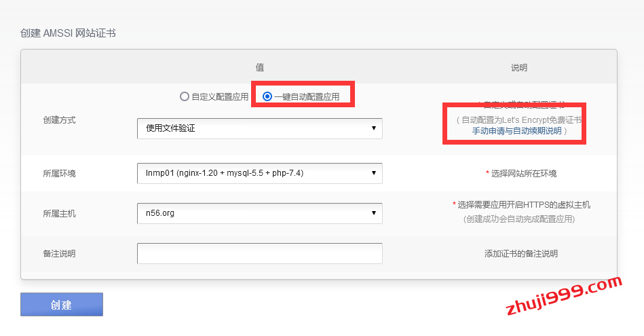Click the 所属环境 row label
The width and height of the screenshot is (644, 336).
click(x=59, y=173)
